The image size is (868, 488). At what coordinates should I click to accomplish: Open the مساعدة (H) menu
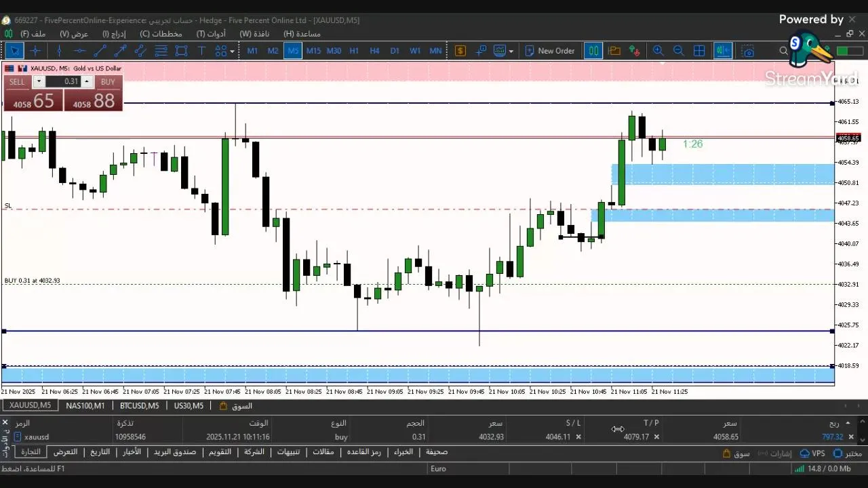tap(302, 34)
